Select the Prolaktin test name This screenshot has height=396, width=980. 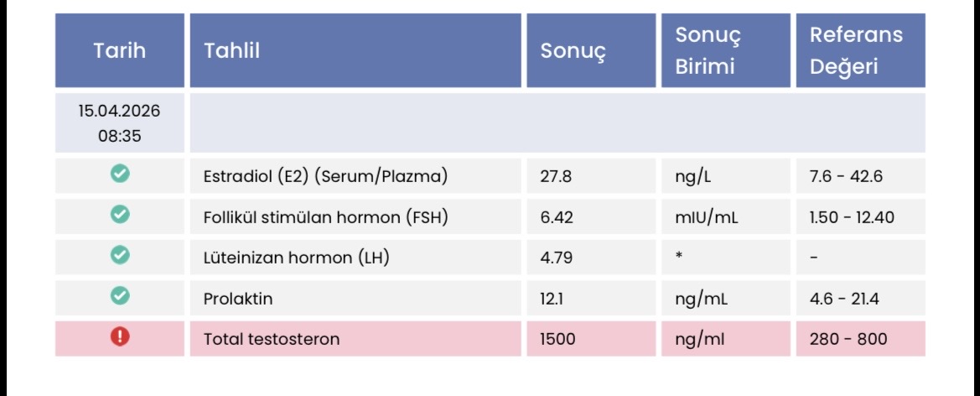pos(238,299)
